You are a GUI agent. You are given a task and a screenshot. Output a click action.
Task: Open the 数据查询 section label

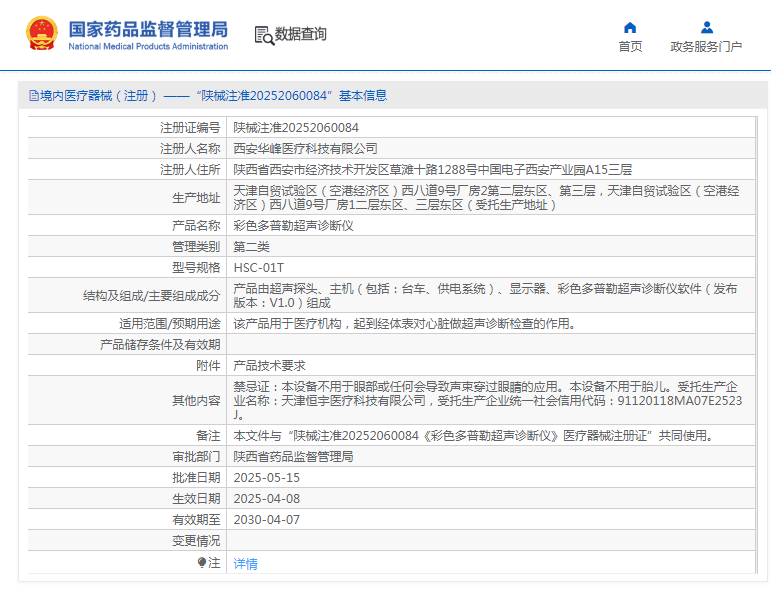coord(301,34)
